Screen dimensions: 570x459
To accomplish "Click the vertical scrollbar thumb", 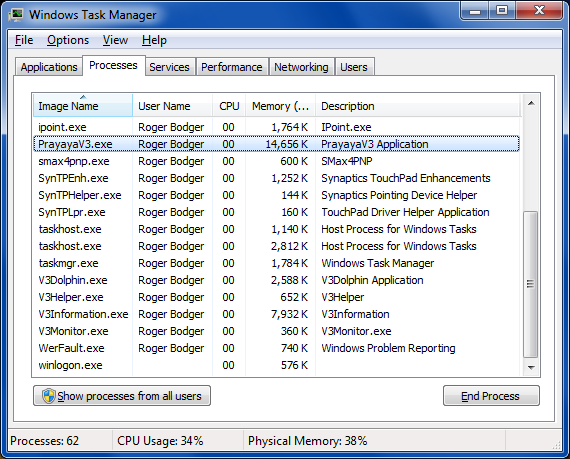I will [531, 284].
